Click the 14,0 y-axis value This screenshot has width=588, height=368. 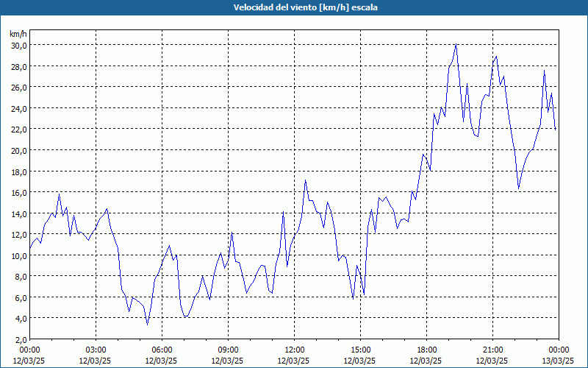pos(19,213)
